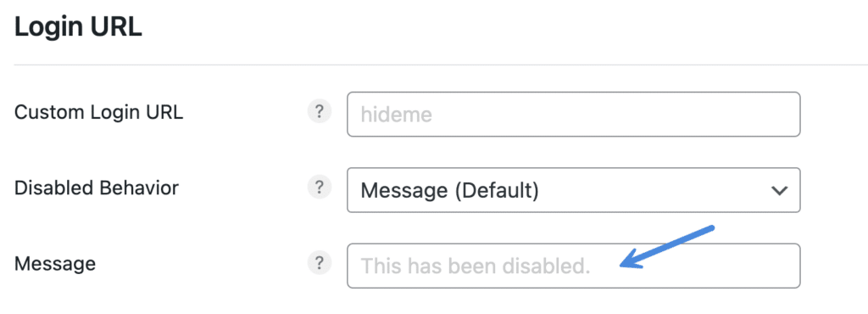Show the question mark help for Message
The height and width of the screenshot is (314, 868).
coord(319,263)
